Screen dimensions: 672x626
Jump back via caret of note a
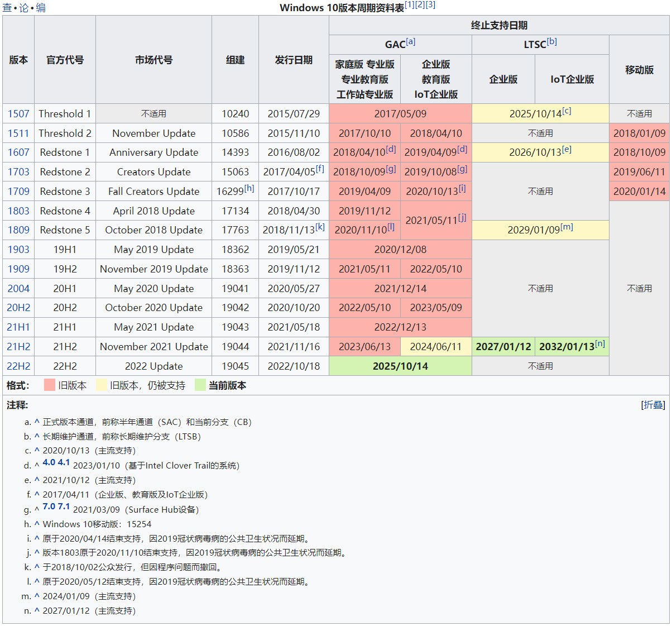(37, 422)
